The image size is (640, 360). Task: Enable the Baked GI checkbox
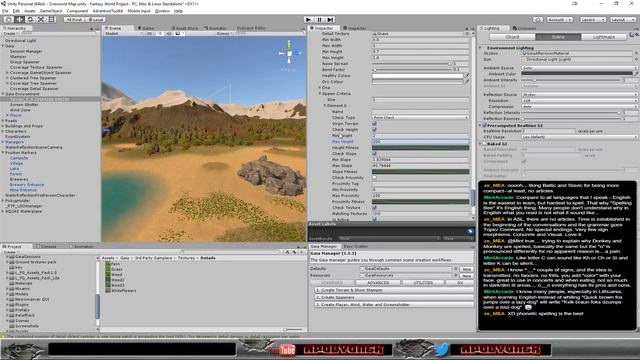pyautogui.click(x=485, y=144)
